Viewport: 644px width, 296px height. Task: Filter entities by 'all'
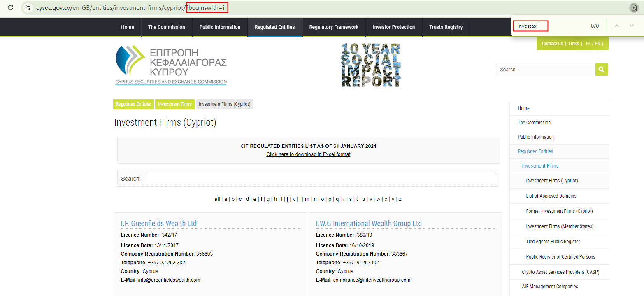click(x=217, y=199)
